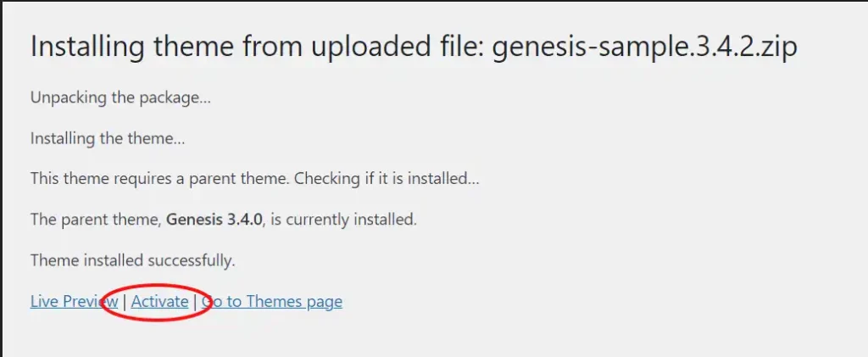Select the bold 'Genesis 3.4.0' text
This screenshot has height=357, width=868.
(214, 220)
